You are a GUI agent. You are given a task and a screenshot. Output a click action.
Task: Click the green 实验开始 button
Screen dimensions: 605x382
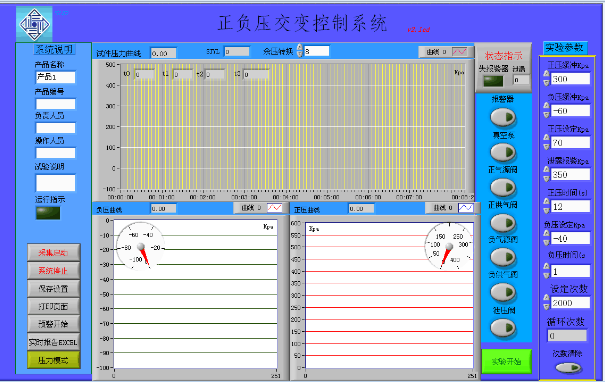click(506, 361)
